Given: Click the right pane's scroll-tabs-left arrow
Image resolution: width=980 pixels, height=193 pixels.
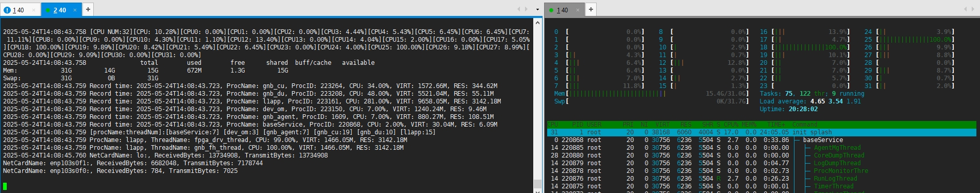Looking at the screenshot, I should pos(965,9).
